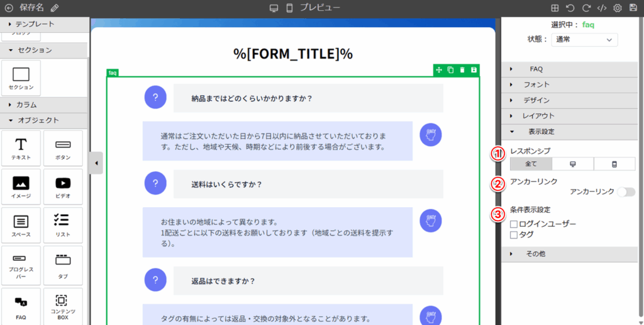Image resolution: width=644 pixels, height=325 pixels.
Task: Switch preview to mobile device
Action: [289, 8]
